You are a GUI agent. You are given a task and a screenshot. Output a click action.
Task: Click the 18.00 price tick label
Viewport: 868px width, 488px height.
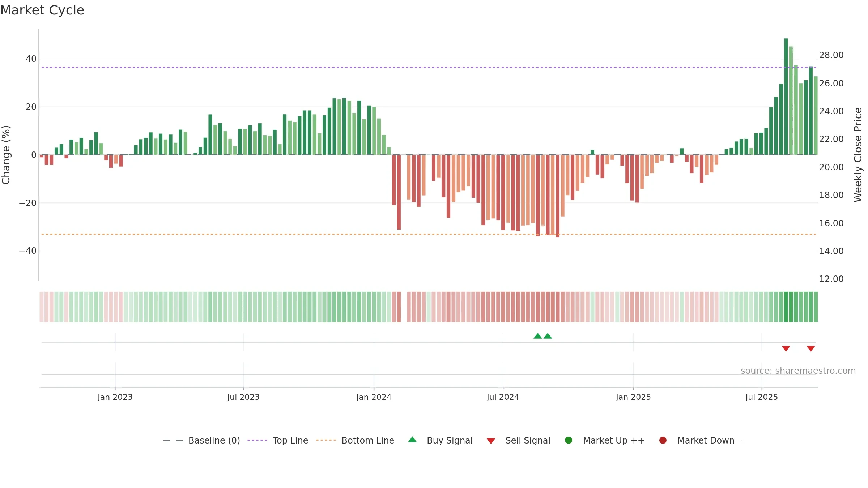point(831,195)
